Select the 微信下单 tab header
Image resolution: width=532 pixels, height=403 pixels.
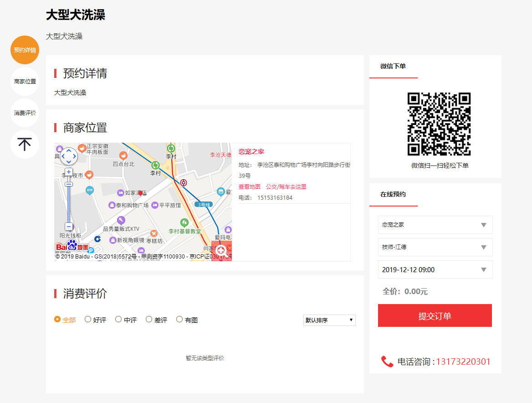[x=393, y=66]
